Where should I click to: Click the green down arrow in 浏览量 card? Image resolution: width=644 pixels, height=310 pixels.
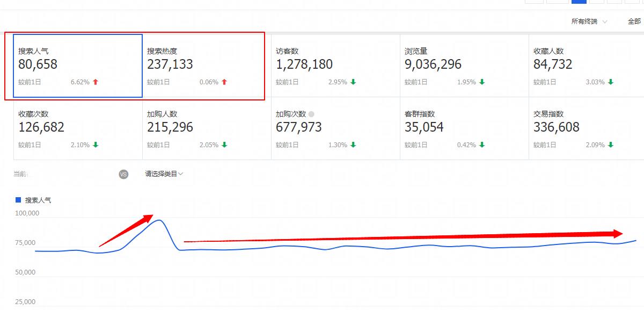click(482, 82)
